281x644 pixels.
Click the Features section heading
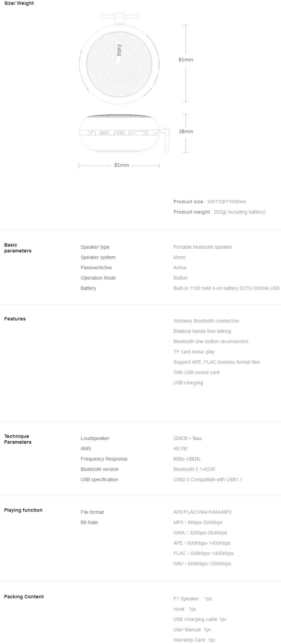pos(15,319)
